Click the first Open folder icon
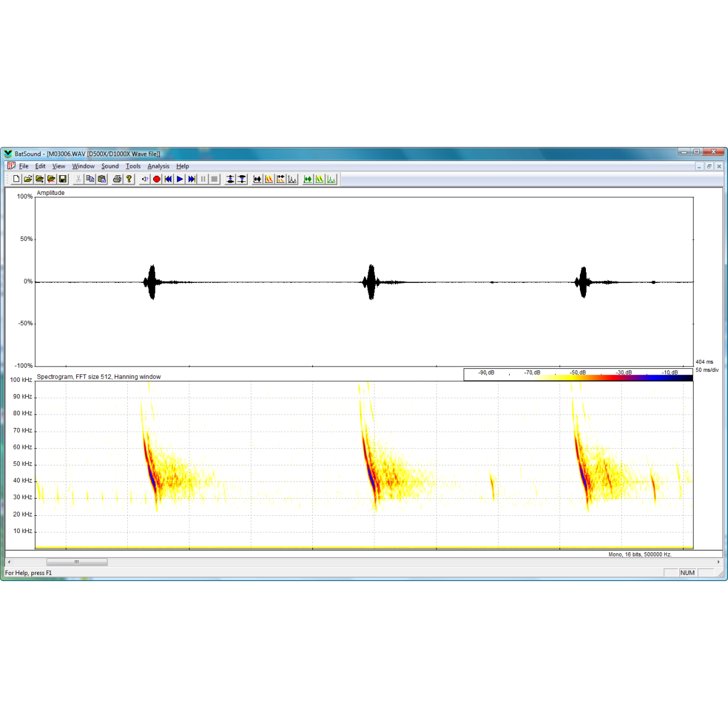Viewport: 728px width, 728px height. (28, 179)
